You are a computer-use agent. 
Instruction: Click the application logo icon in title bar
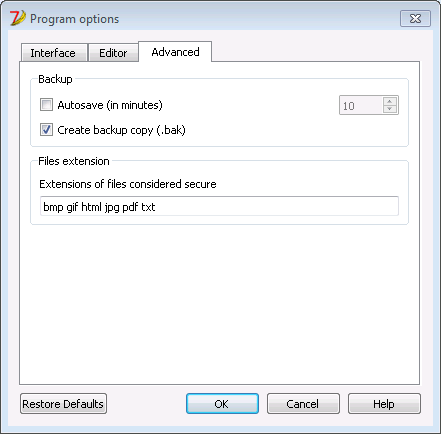tap(18, 18)
